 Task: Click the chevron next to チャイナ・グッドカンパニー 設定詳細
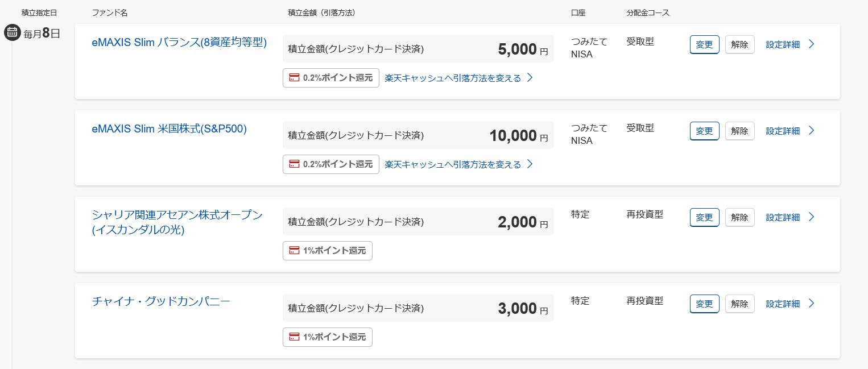(811, 303)
